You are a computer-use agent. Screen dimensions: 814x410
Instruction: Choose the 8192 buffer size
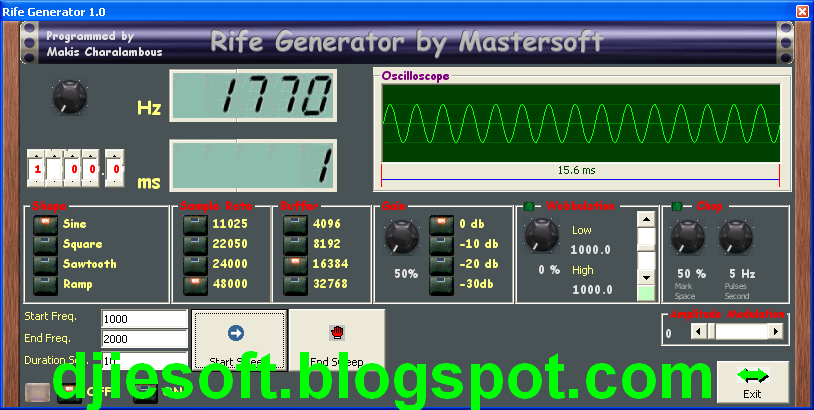pos(295,245)
